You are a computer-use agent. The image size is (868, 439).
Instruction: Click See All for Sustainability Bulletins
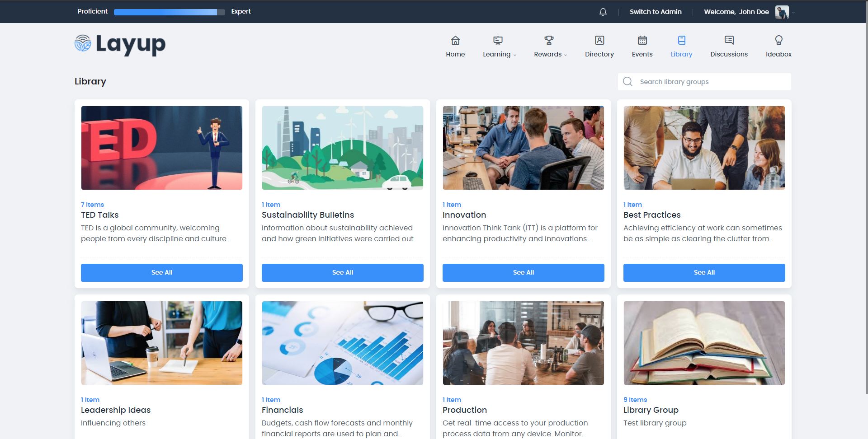tap(342, 273)
